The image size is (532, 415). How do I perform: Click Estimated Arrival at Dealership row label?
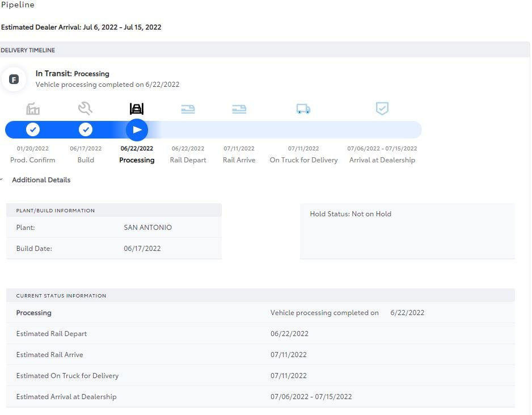[x=66, y=397]
